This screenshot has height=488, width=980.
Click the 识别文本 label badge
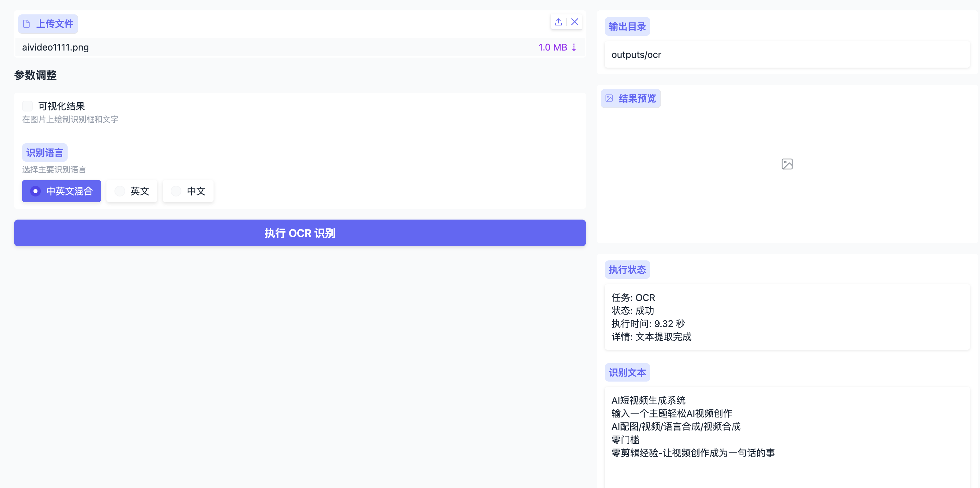[627, 373]
